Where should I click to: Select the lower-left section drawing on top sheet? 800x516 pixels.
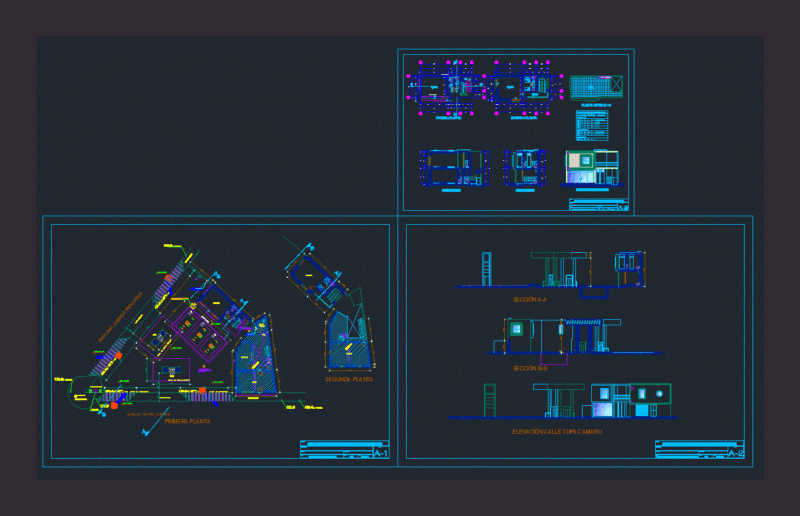click(x=454, y=167)
